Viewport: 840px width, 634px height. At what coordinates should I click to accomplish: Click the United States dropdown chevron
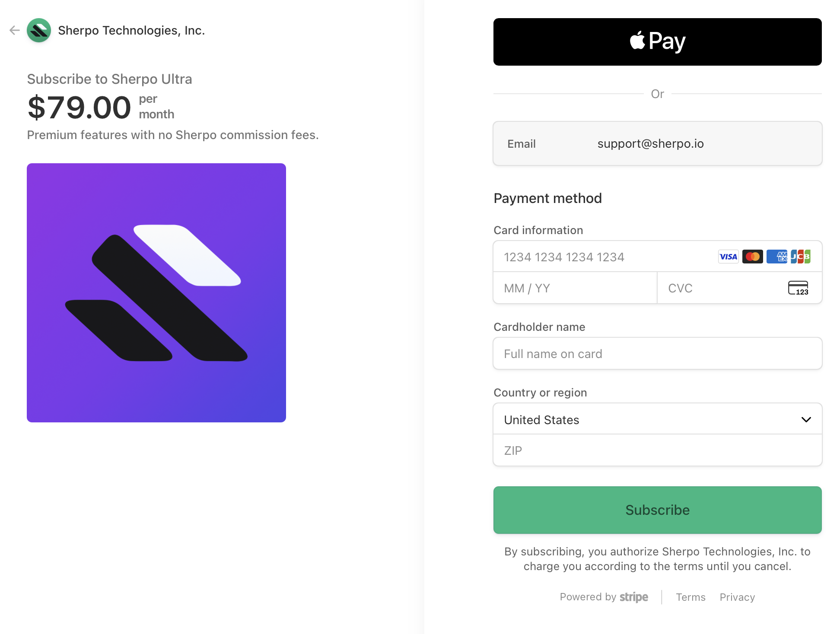806,419
